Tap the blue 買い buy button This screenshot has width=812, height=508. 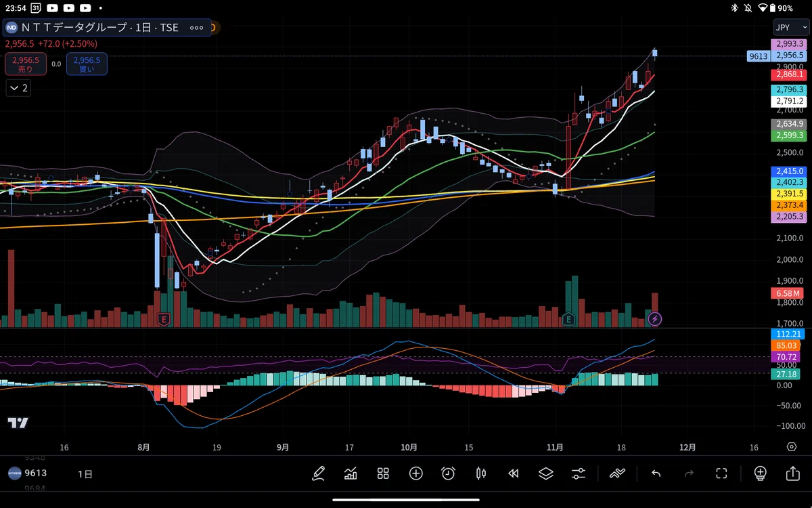[87, 64]
